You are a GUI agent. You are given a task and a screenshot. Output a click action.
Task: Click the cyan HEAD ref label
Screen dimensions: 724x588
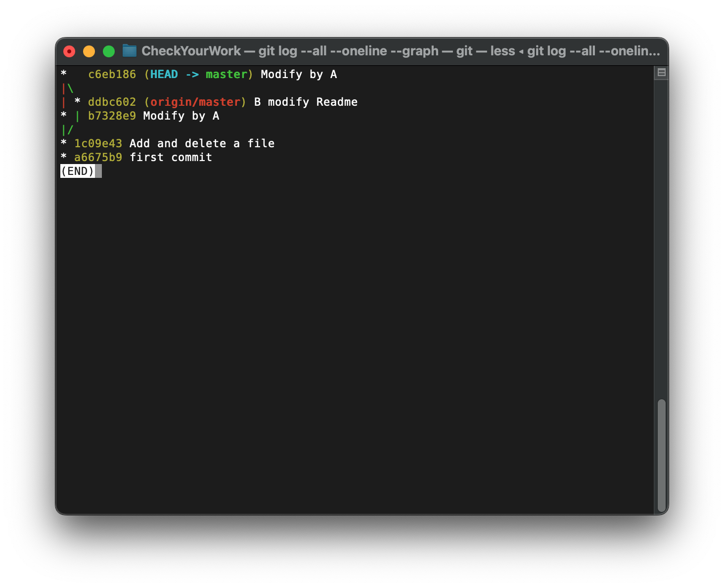pyautogui.click(x=164, y=74)
